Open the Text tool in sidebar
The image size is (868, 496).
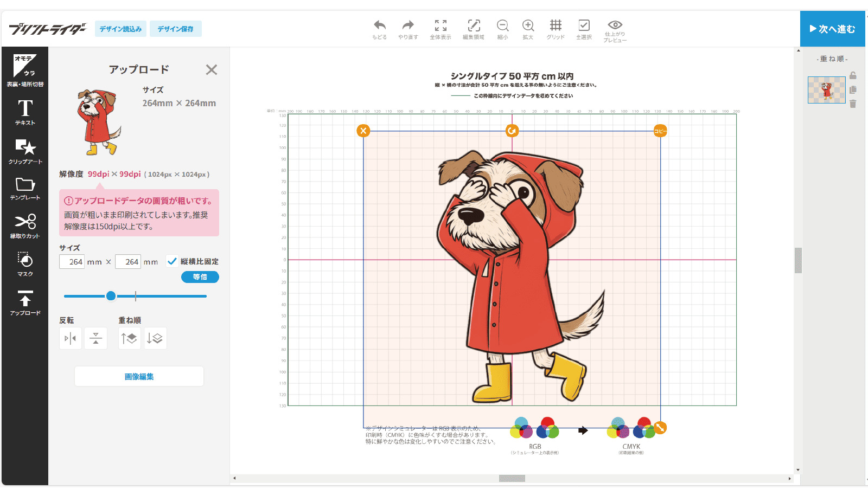(x=25, y=112)
